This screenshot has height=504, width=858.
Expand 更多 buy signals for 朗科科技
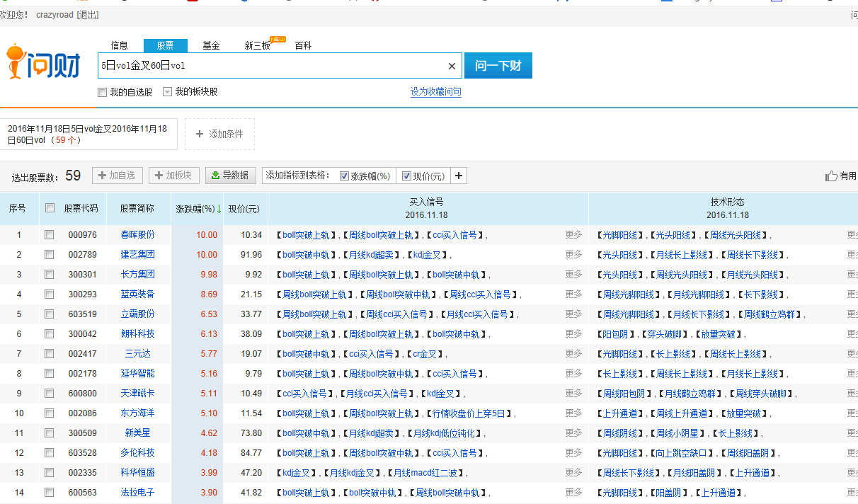click(574, 334)
